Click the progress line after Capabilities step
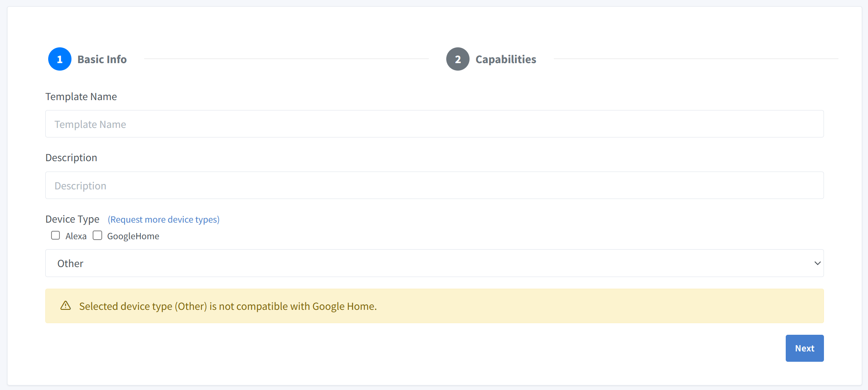 coord(696,59)
